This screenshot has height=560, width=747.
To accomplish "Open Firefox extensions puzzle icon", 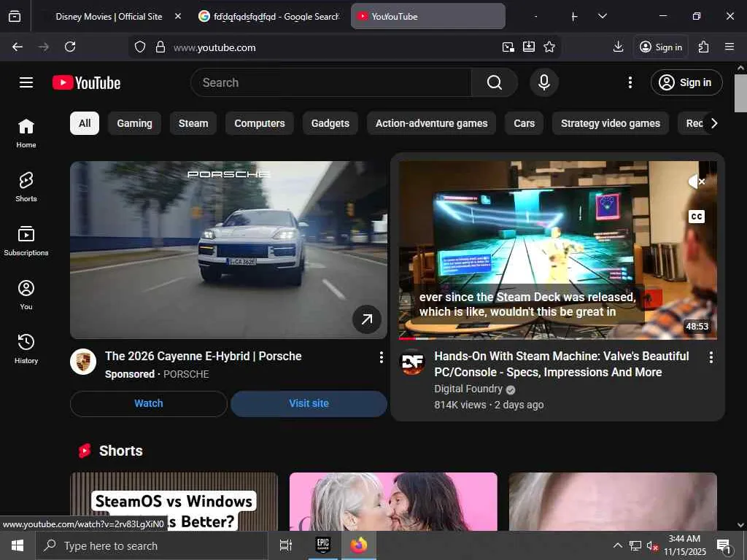I will click(x=704, y=47).
